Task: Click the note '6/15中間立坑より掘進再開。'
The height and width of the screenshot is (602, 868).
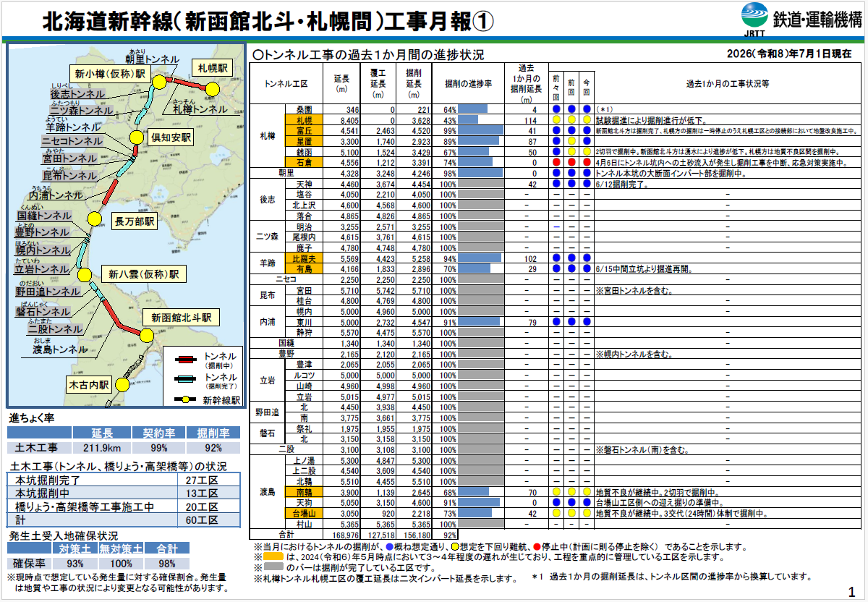Action: tap(643, 268)
